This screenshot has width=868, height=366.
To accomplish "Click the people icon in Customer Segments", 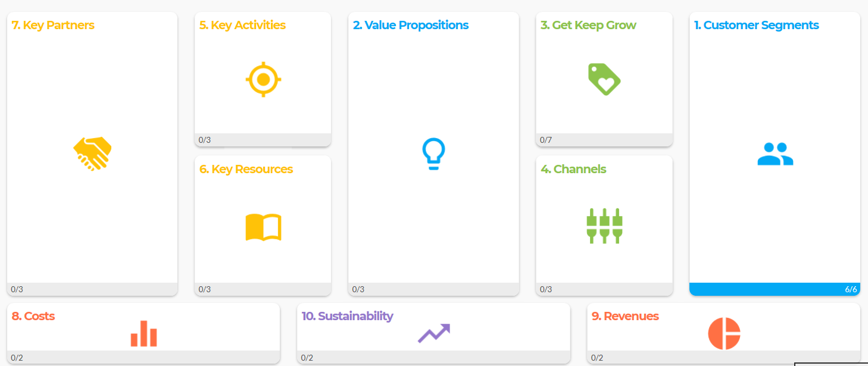I will (775, 154).
